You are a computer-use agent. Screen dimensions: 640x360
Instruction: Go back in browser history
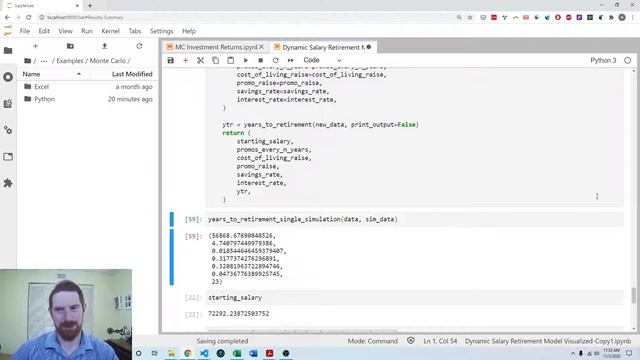pyautogui.click(x=7, y=18)
